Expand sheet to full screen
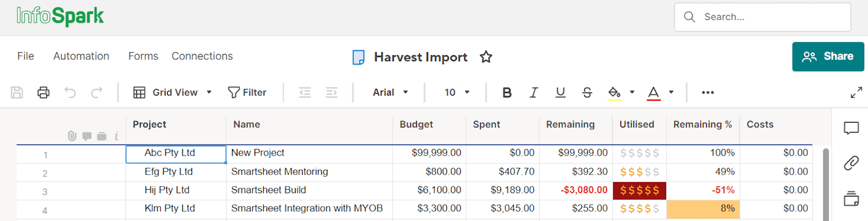 (856, 92)
